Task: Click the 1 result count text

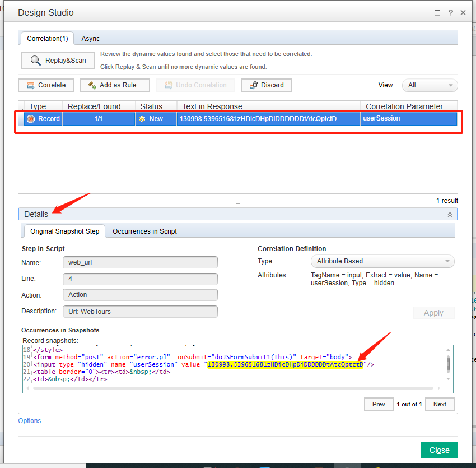Action: click(447, 201)
